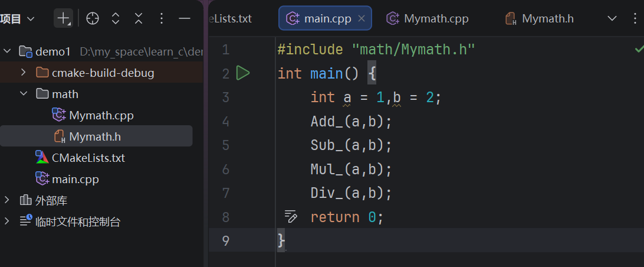Click the Expand All icon
Viewport: 644px width, 267px height.
tap(116, 18)
